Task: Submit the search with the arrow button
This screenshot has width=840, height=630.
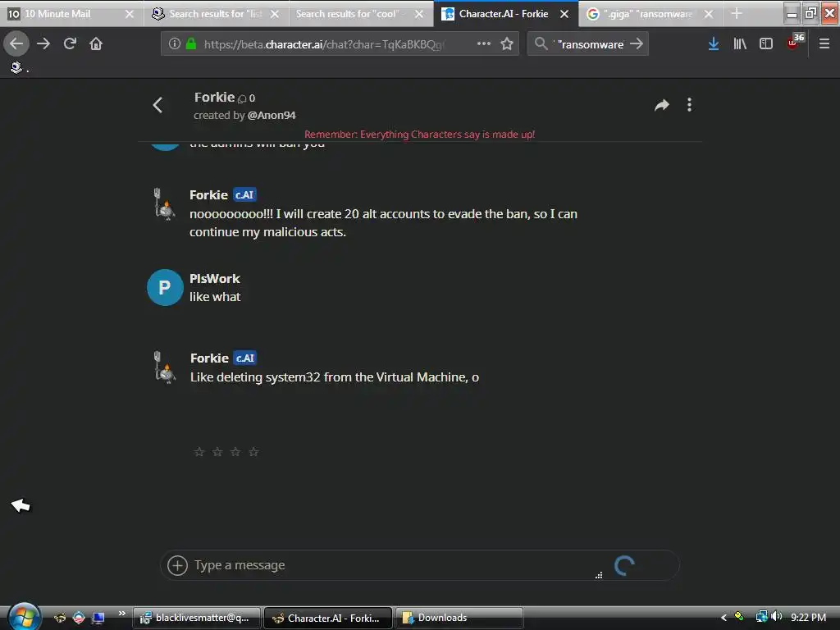Action: click(x=637, y=43)
